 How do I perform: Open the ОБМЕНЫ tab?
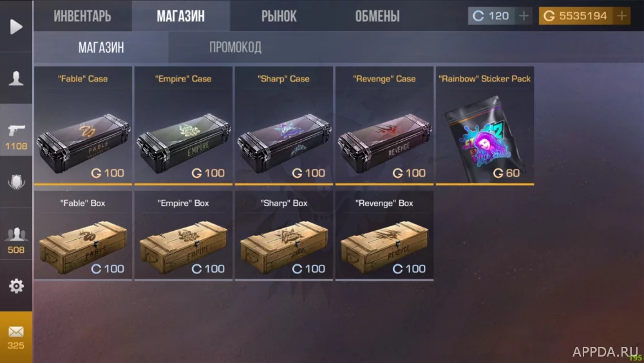[377, 16]
